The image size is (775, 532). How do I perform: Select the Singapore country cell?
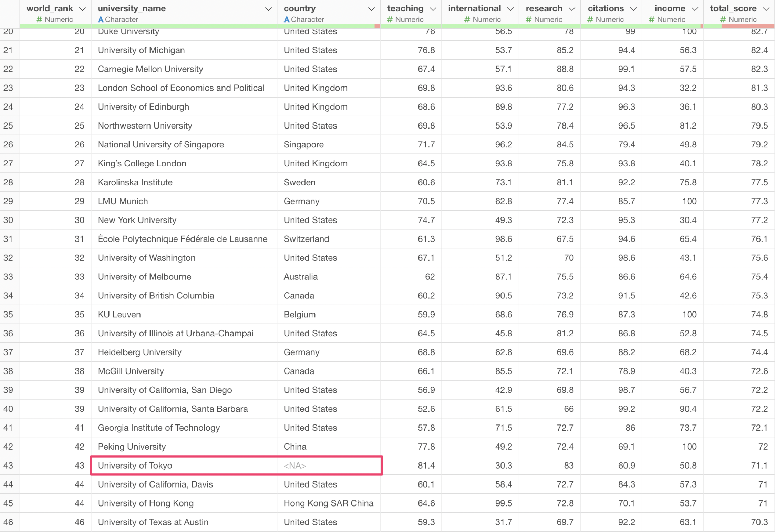click(329, 145)
